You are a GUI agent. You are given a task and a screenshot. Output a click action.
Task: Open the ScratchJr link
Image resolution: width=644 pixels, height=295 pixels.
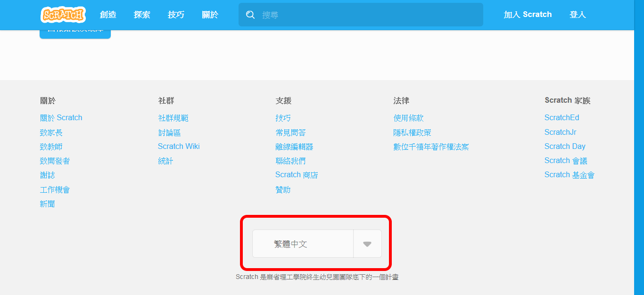(x=561, y=132)
